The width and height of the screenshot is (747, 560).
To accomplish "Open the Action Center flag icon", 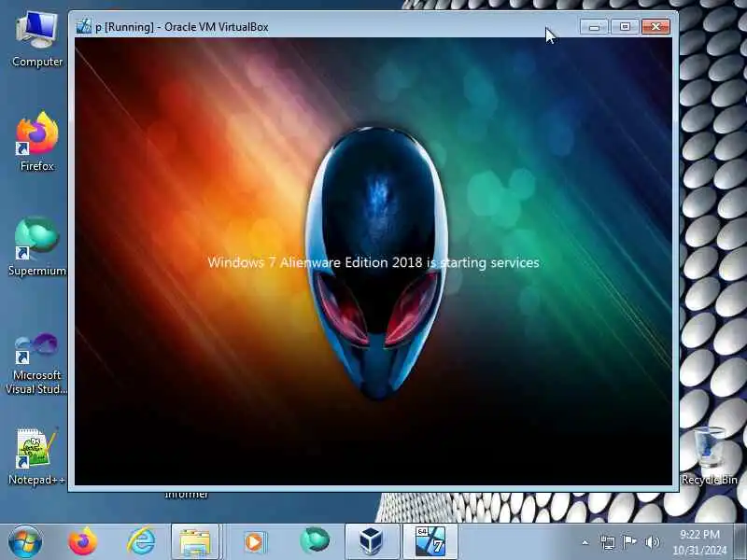I will [x=629, y=542].
